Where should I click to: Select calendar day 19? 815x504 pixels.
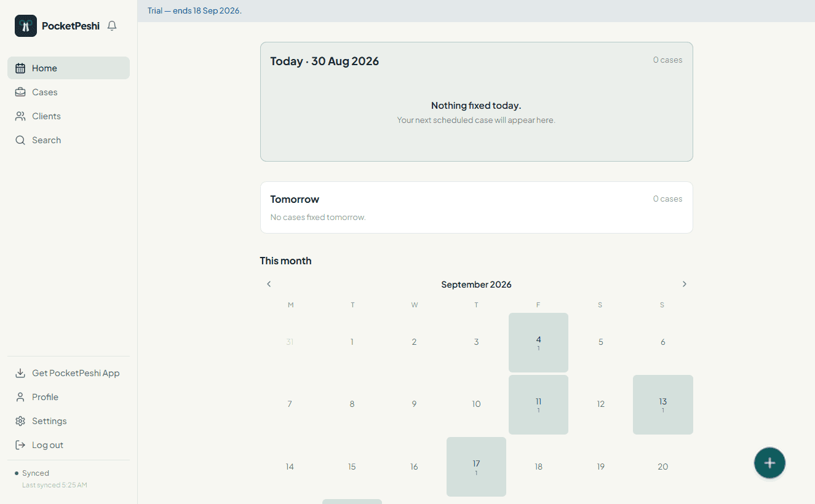pyautogui.click(x=601, y=467)
